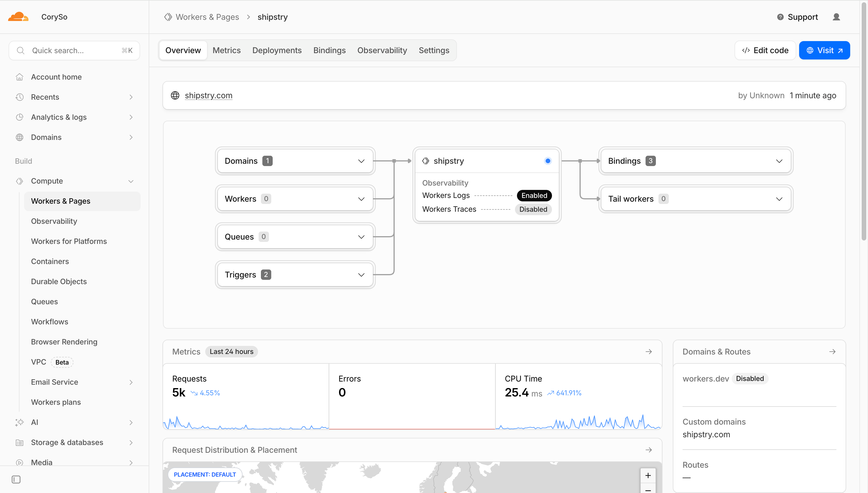Image resolution: width=868 pixels, height=493 pixels.
Task: Switch to the Deployments tab
Action: 277,51
